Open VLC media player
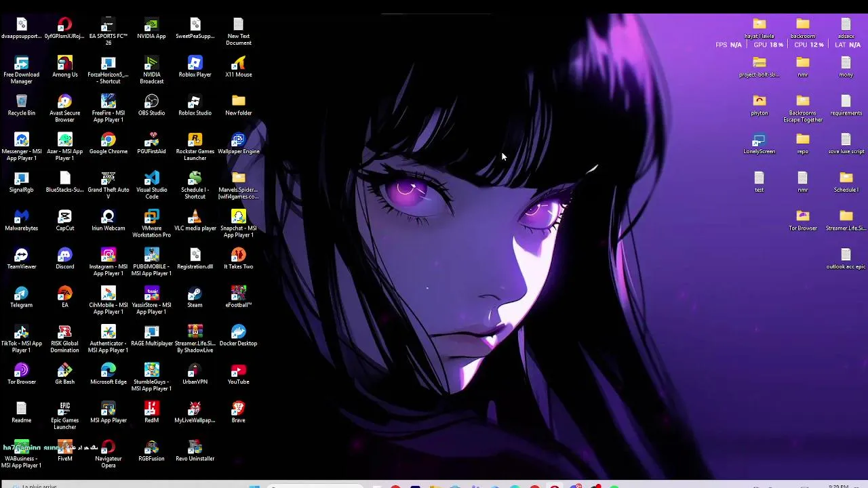The height and width of the screenshot is (488, 868). (x=195, y=221)
